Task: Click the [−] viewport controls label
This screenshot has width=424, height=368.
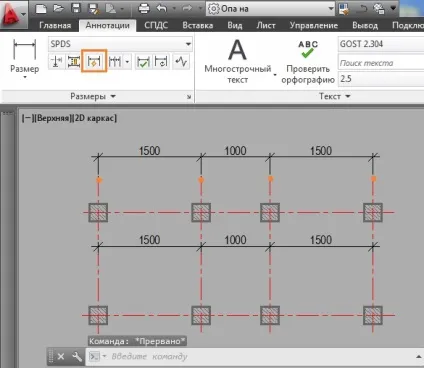Action: coord(28,118)
